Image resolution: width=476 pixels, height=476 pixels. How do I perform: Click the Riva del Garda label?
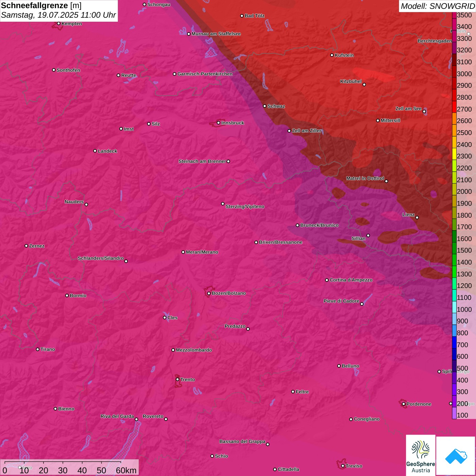(x=117, y=416)
